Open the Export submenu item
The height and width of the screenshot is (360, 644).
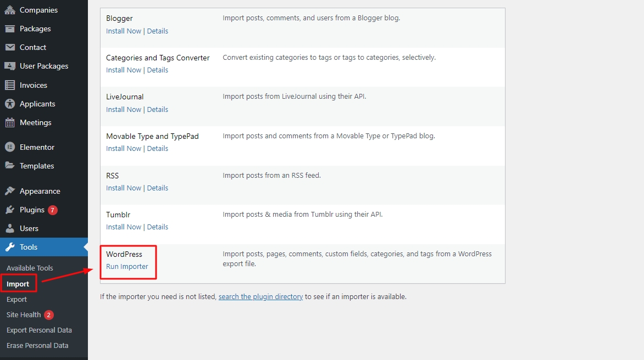pyautogui.click(x=16, y=299)
